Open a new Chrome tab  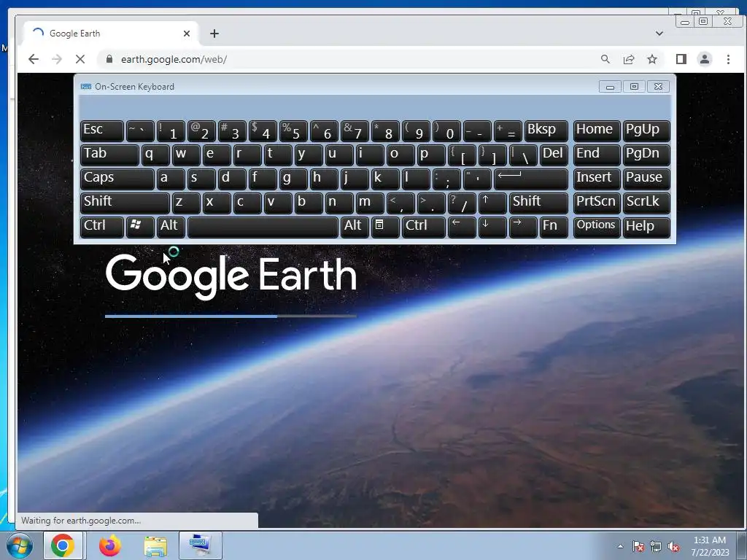(x=214, y=34)
